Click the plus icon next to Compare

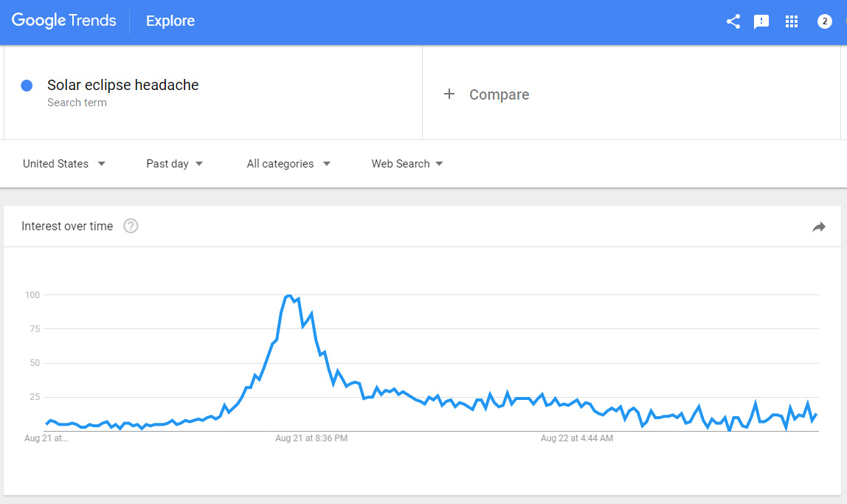point(449,94)
